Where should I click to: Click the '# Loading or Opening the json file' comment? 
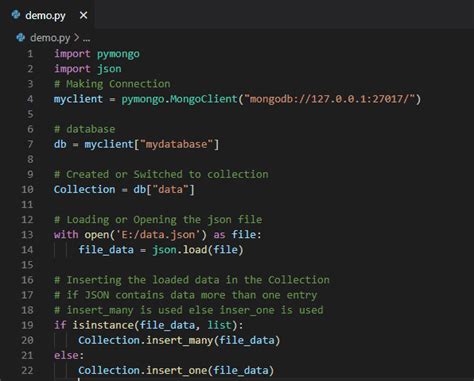click(x=158, y=220)
